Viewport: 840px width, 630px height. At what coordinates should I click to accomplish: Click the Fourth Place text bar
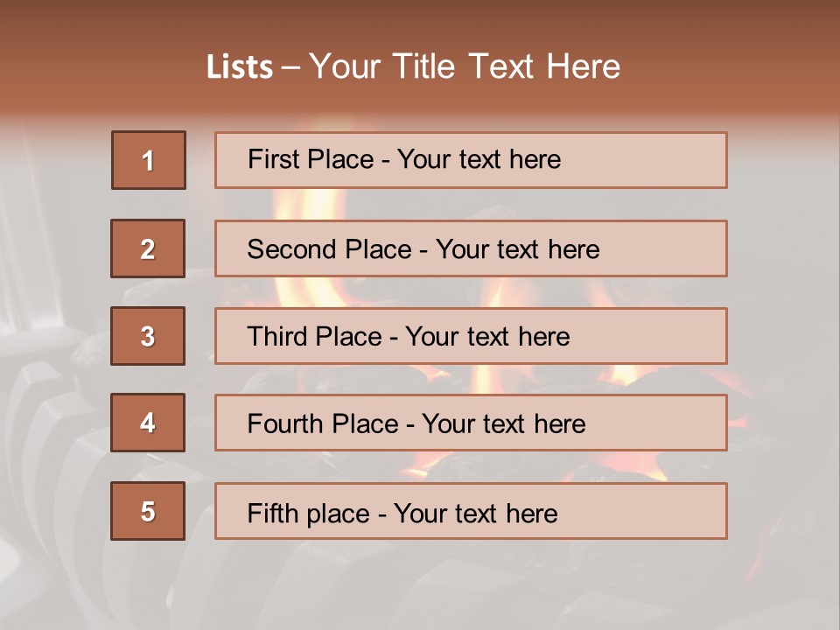tap(471, 423)
